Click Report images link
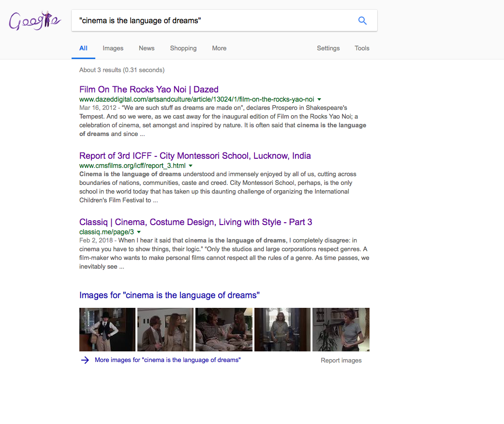This screenshot has width=504, height=424. click(341, 360)
